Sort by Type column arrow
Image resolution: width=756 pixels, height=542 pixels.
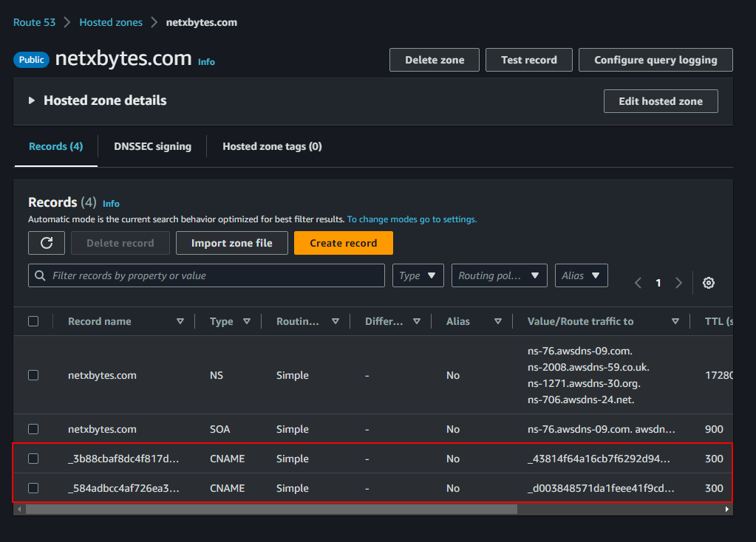point(247,321)
